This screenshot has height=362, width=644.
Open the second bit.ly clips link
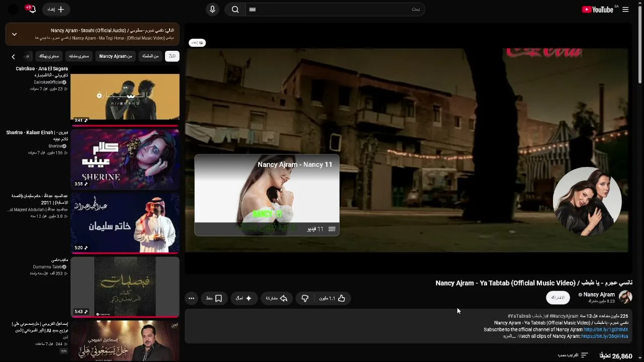605,336
